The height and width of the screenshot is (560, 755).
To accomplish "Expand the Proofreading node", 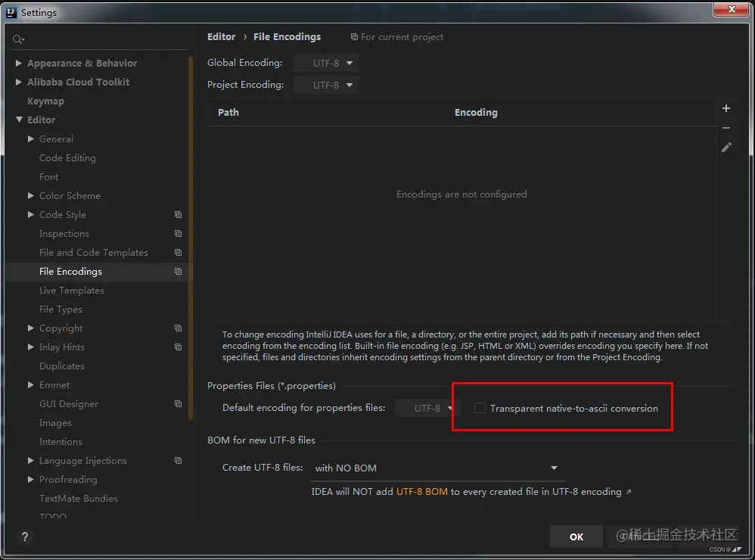I will click(x=31, y=479).
